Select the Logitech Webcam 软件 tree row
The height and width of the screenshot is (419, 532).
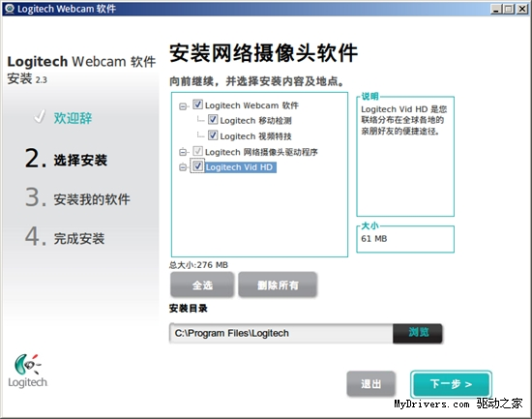pos(251,105)
